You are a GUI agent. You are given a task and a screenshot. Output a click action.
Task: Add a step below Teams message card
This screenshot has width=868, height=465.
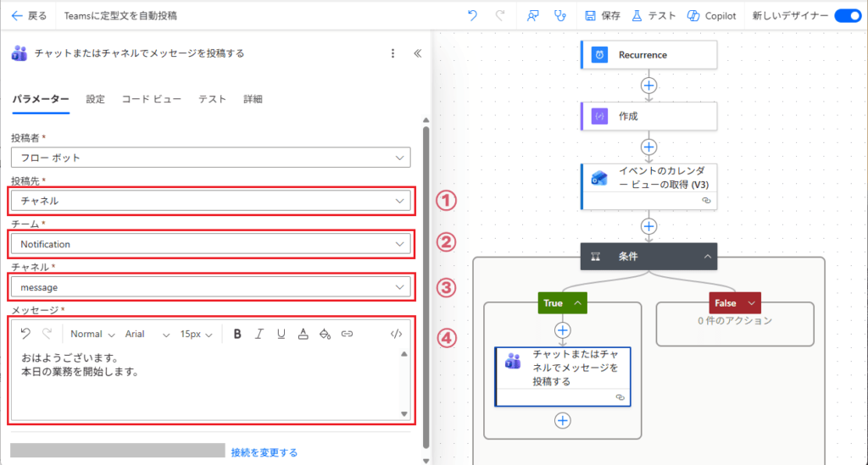pos(563,421)
